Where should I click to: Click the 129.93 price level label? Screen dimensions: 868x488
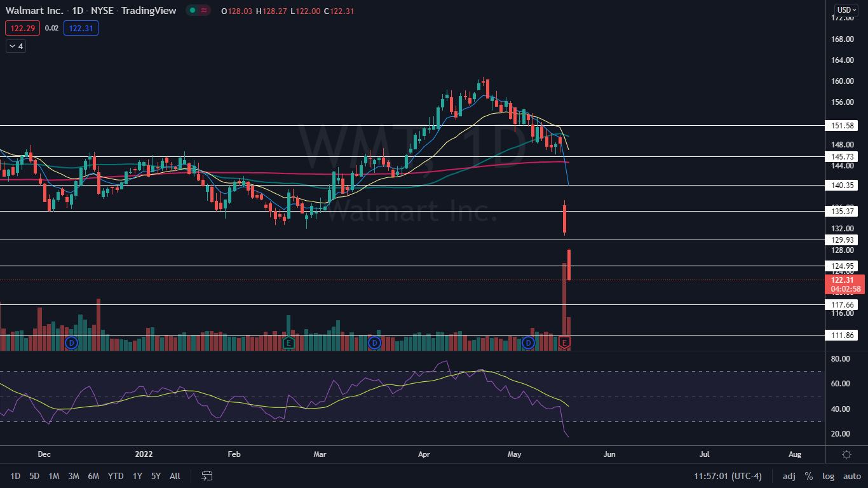click(841, 240)
